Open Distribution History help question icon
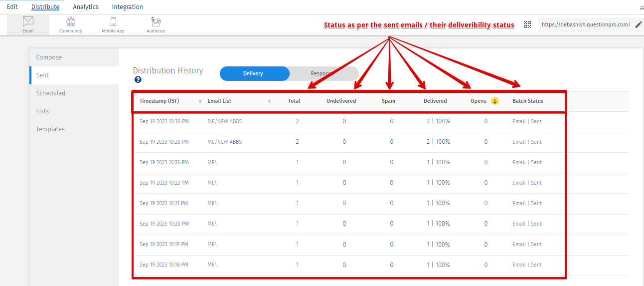This screenshot has height=286, width=644. 138,79
